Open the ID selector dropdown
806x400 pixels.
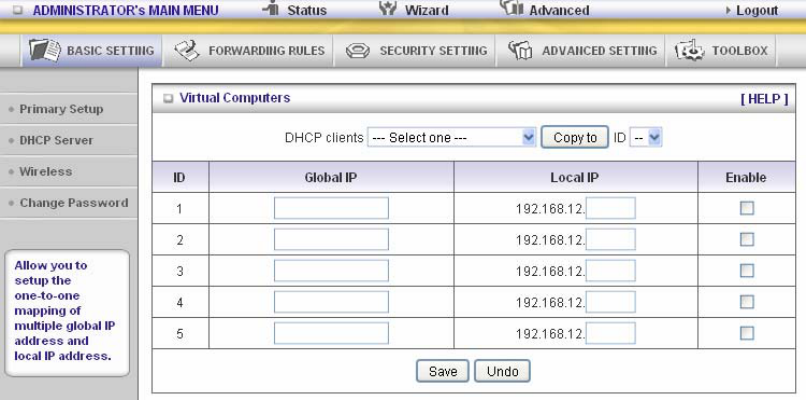[646, 137]
